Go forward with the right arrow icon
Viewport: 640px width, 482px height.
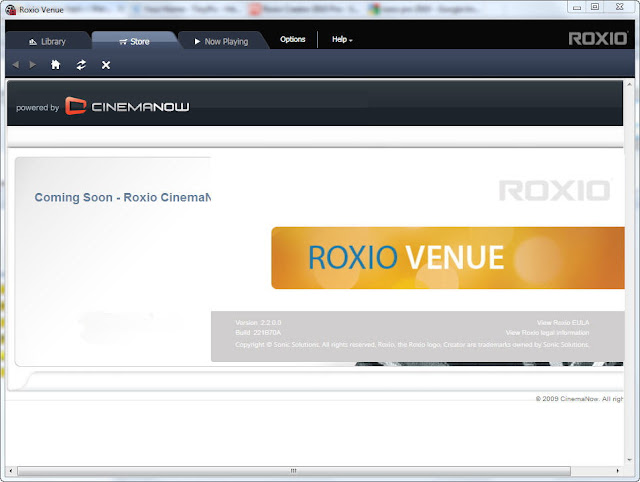(x=33, y=64)
